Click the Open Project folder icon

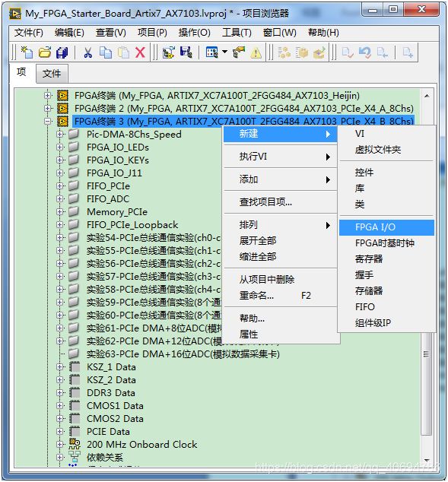[45, 52]
